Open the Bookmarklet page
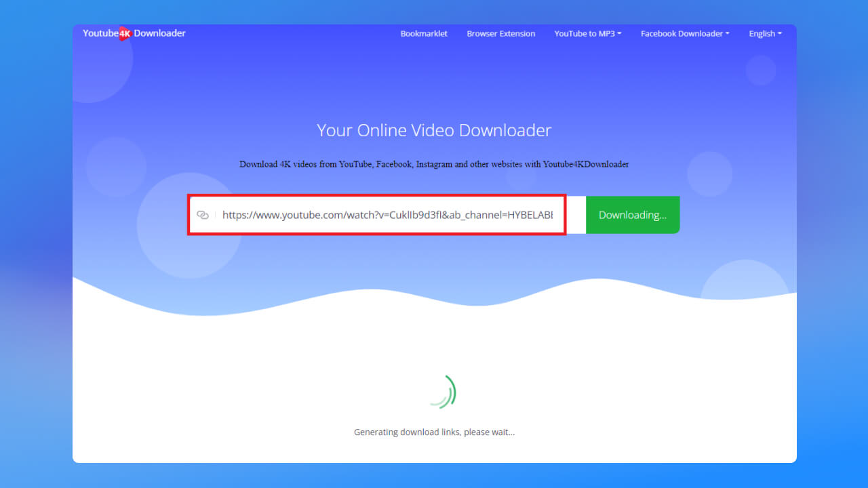The height and width of the screenshot is (488, 868). tap(424, 34)
